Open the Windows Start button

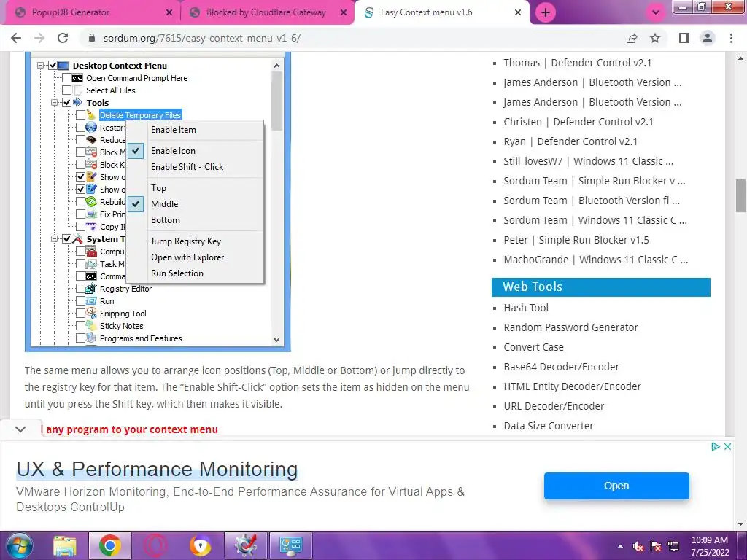[x=18, y=545]
